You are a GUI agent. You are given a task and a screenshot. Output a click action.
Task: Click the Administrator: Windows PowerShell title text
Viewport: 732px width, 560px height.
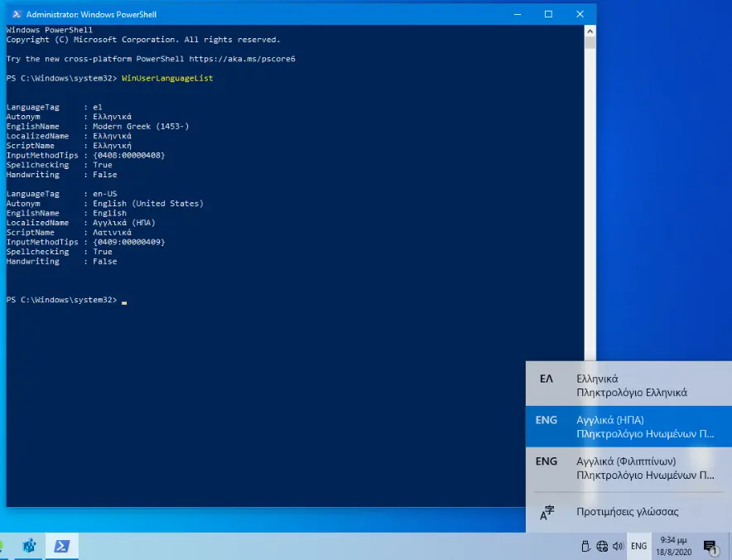(91, 14)
